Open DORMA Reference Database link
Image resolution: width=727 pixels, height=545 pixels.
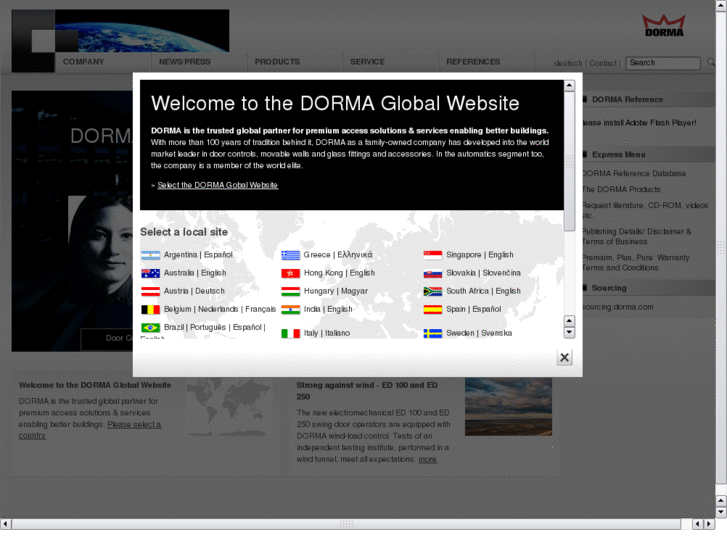pyautogui.click(x=634, y=173)
